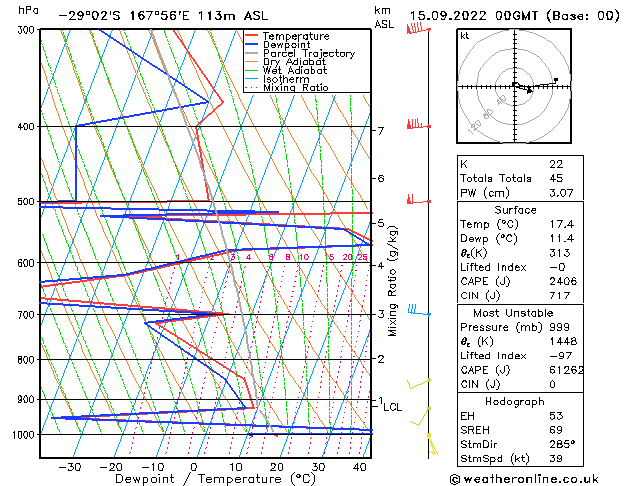
Task: Click the 'kt' unit label in the hodograph
Action: (465, 36)
